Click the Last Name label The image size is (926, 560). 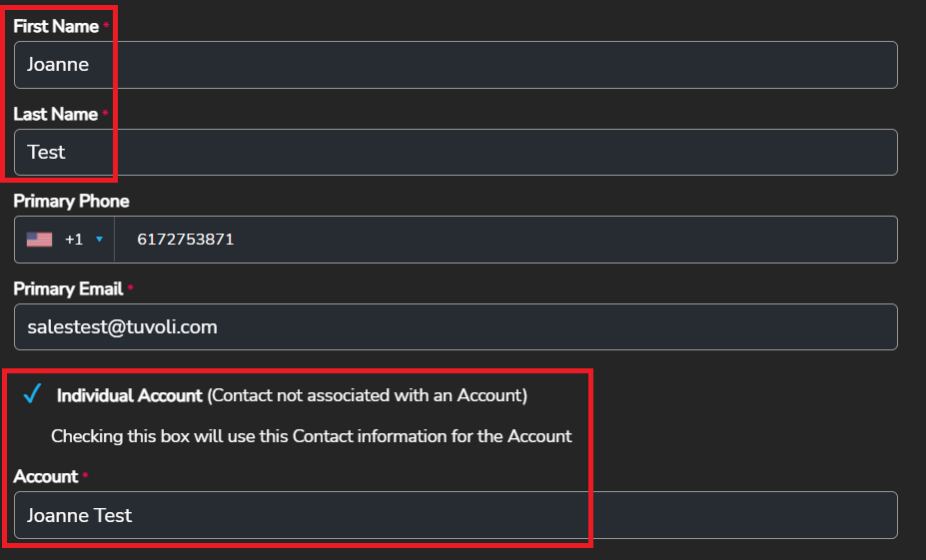(55, 115)
